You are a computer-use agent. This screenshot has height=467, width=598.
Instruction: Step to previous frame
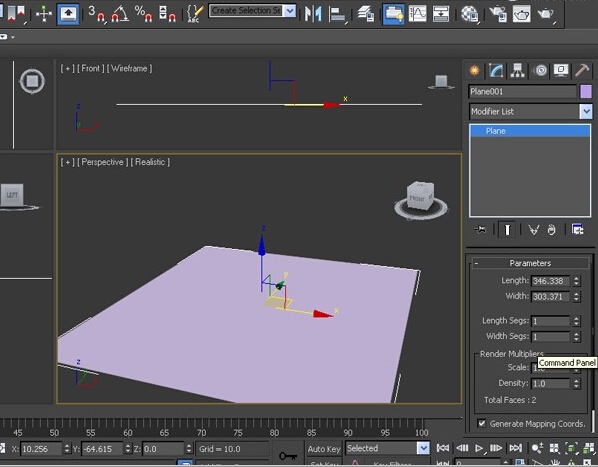(x=462, y=448)
